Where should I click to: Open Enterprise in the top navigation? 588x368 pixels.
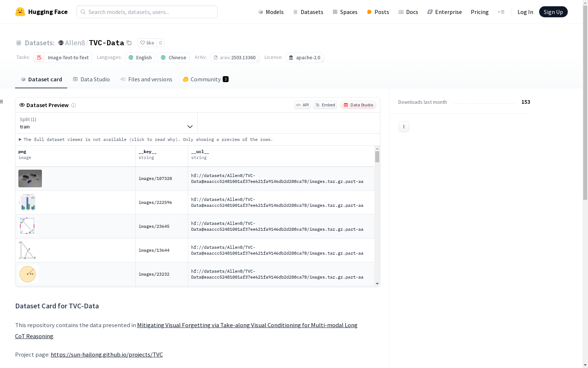pos(444,12)
